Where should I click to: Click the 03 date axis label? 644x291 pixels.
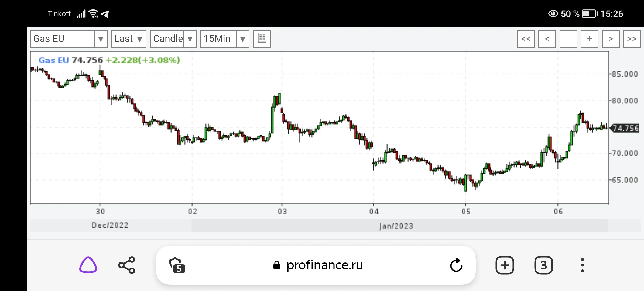(282, 212)
